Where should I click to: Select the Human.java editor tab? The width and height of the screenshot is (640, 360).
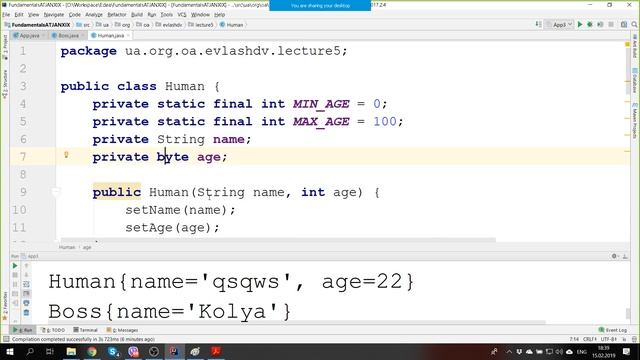tap(110, 36)
